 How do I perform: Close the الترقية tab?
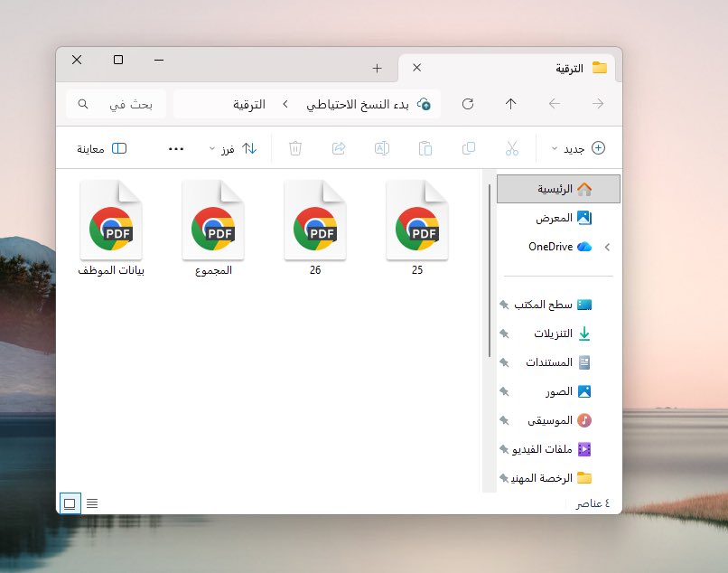click(x=417, y=68)
